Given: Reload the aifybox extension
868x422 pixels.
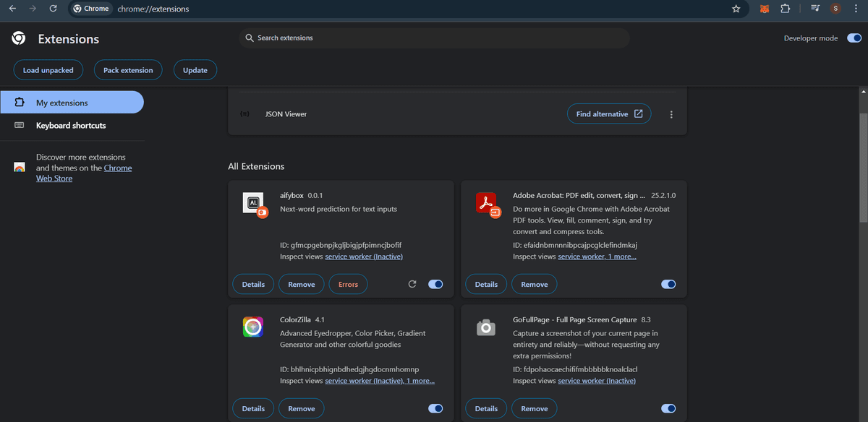Looking at the screenshot, I should click(412, 284).
